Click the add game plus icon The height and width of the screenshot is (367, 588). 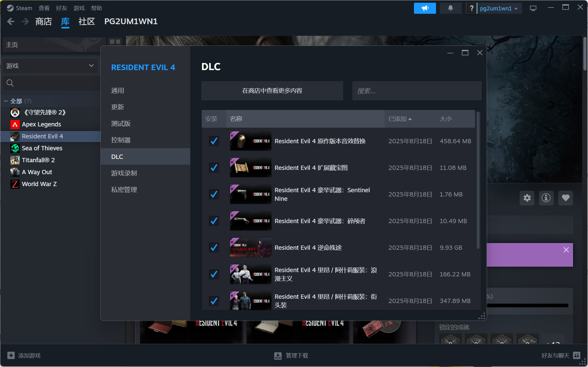[x=11, y=355]
